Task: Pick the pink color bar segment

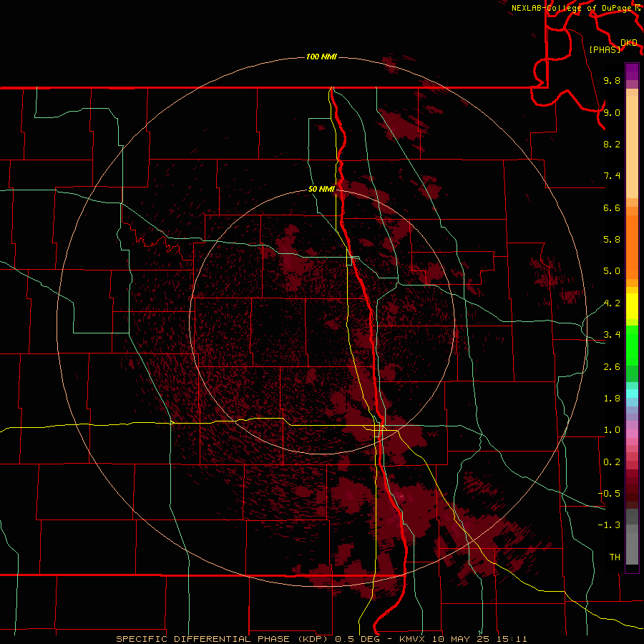Action: tap(632, 434)
